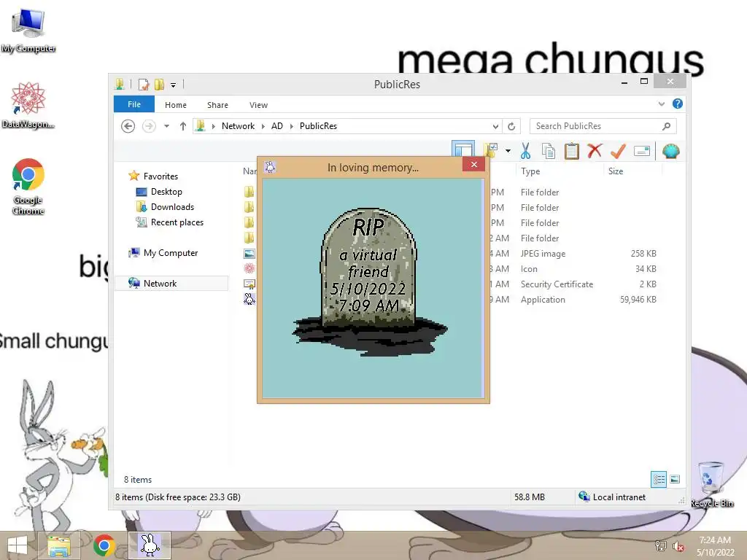Click the muted volume tray icon
747x560 pixels.
click(678, 546)
